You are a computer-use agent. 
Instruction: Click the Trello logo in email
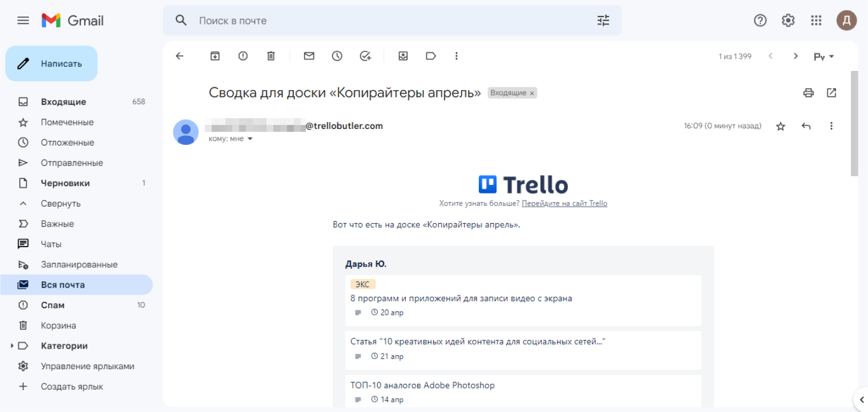(523, 184)
